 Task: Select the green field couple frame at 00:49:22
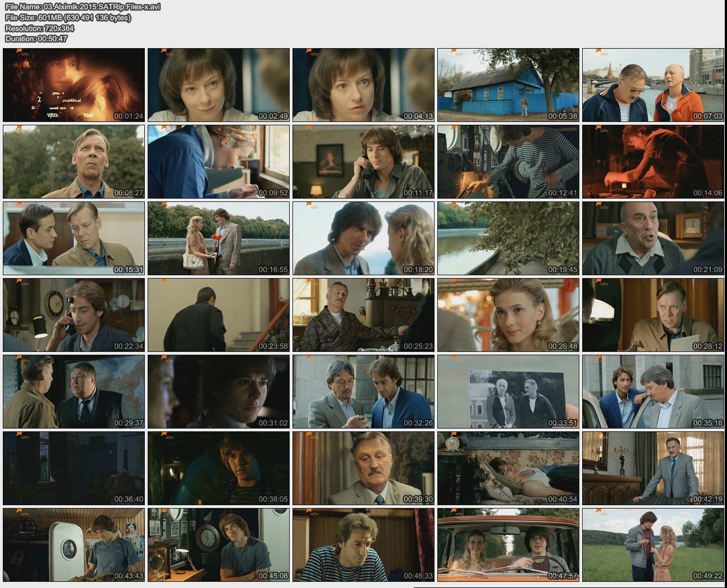(653, 545)
